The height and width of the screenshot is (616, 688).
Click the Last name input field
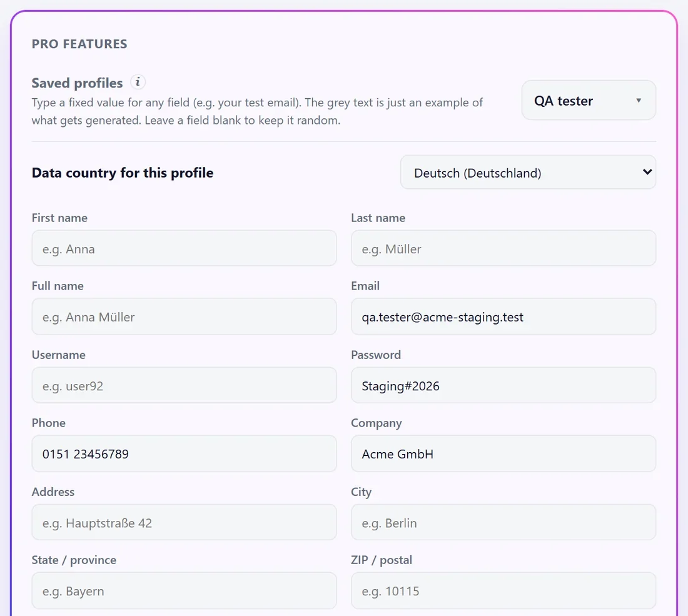click(x=503, y=248)
